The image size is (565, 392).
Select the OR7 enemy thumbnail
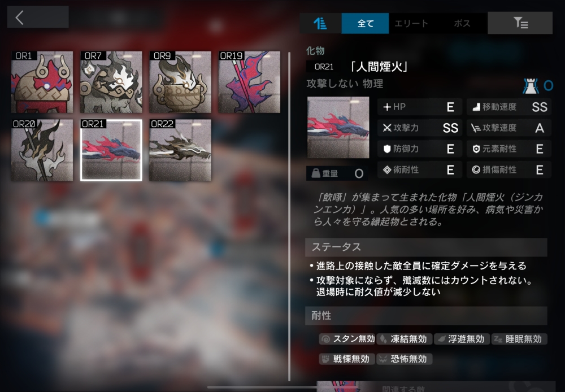click(x=111, y=82)
